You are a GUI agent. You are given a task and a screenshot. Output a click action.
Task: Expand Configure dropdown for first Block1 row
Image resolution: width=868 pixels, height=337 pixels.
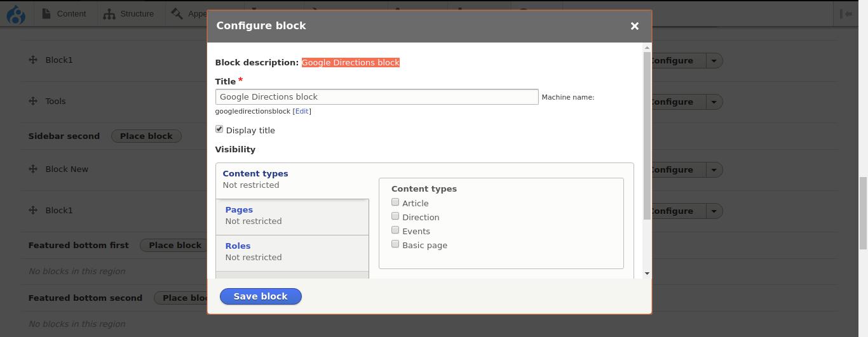click(714, 60)
